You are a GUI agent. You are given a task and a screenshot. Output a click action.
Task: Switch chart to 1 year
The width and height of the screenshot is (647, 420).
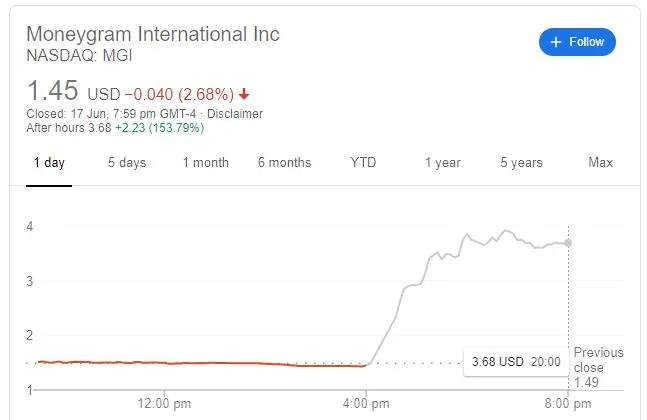point(442,162)
